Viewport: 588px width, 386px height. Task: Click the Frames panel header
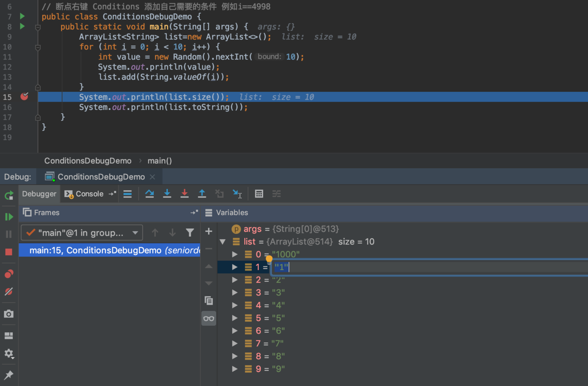(110, 213)
